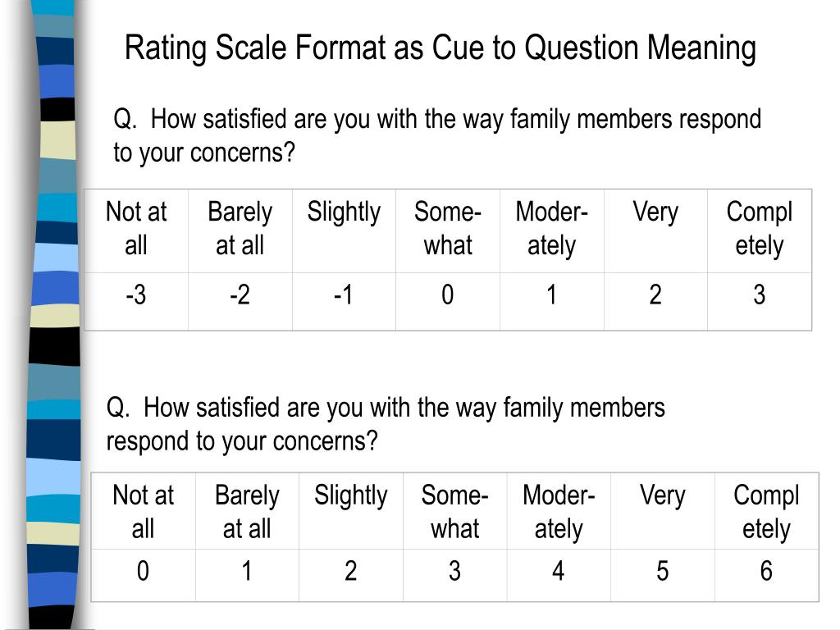Select the 'Completely' header in the first table

760,231
